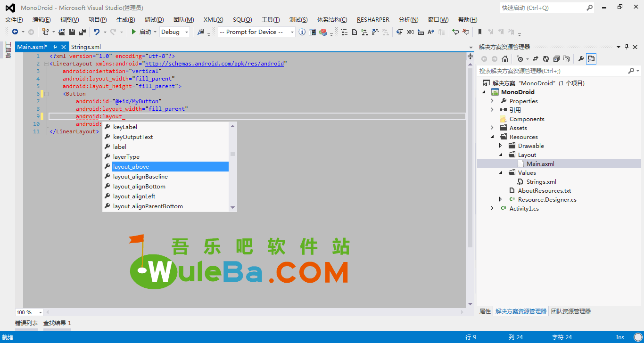Open the 查找结果 1 panel tab
This screenshot has width=644, height=343.
(58, 323)
